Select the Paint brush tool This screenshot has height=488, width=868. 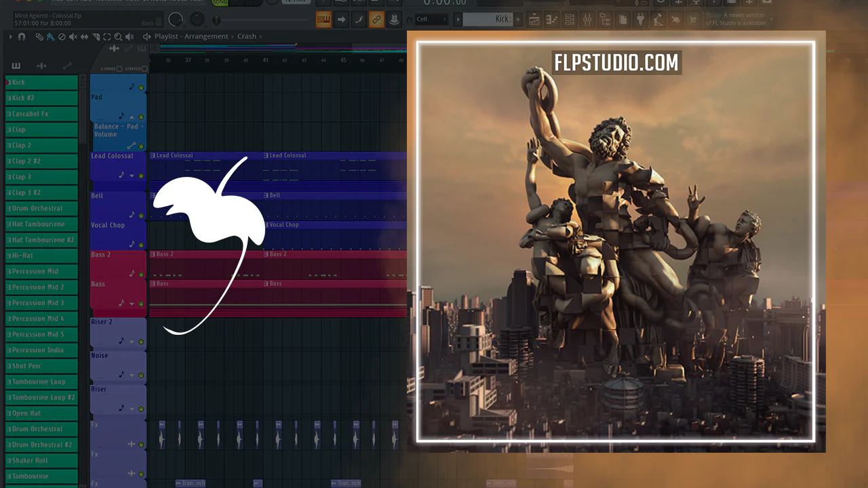(50, 37)
